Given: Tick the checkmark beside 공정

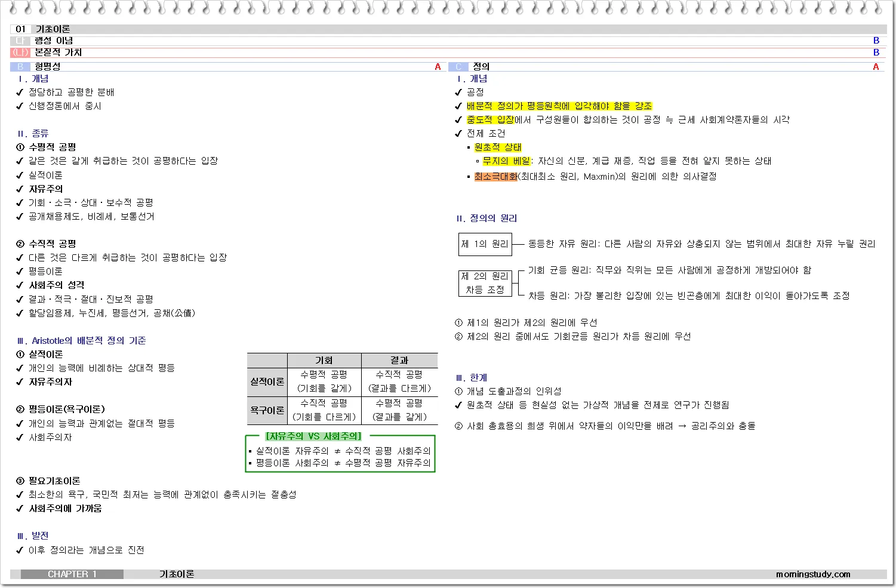Looking at the screenshot, I should (458, 93).
